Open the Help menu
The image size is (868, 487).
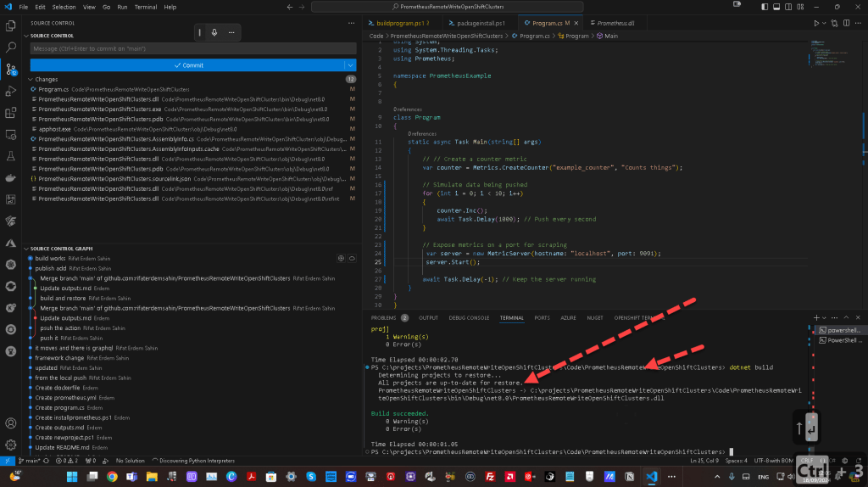tap(170, 7)
